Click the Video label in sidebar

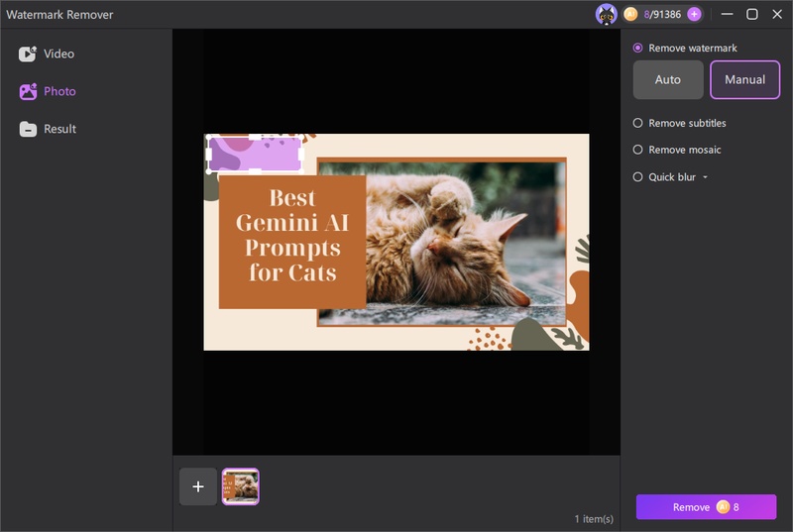pos(58,53)
